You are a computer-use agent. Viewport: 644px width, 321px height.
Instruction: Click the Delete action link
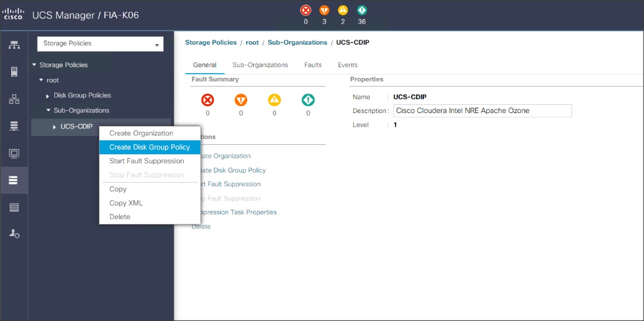(201, 227)
